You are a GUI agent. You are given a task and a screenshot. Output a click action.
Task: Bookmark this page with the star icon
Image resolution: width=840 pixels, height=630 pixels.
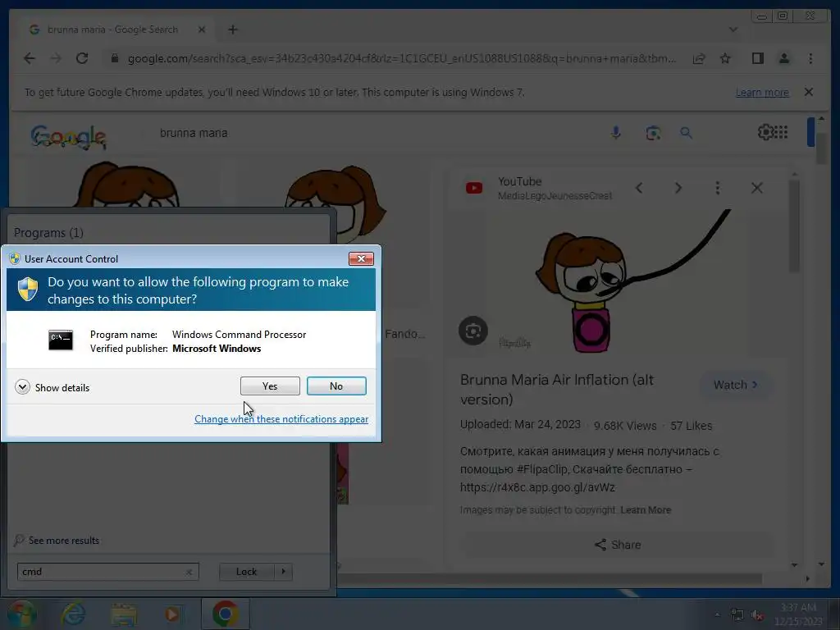725,58
